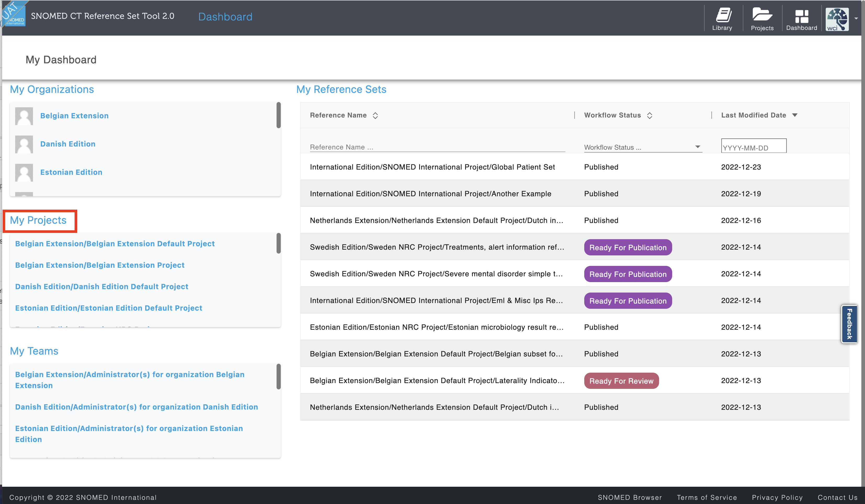Open Belgian Extension avatar image
865x504 pixels.
pos(24,116)
